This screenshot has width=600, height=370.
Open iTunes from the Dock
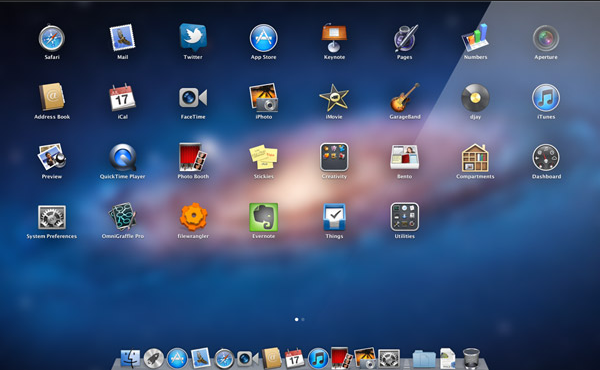[x=318, y=359]
